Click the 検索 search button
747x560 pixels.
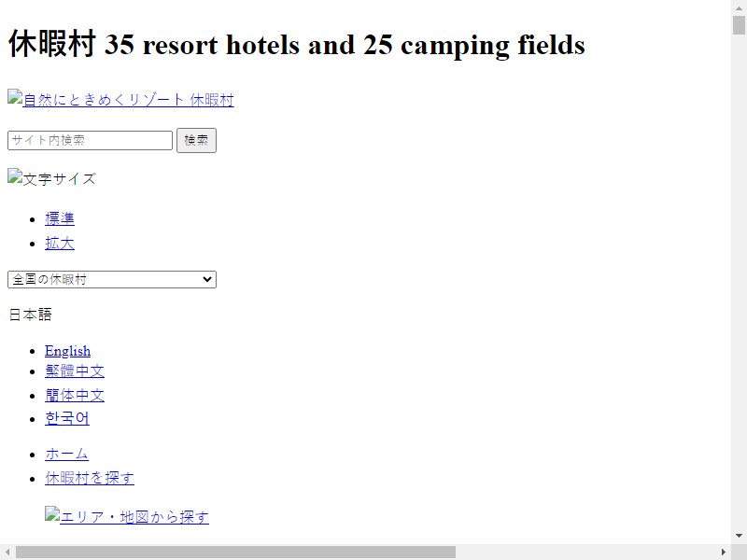coord(196,141)
